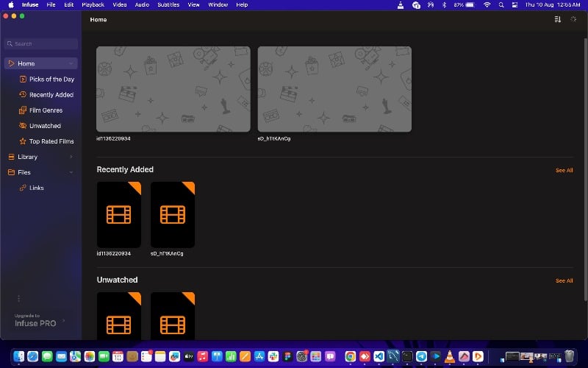Open the Audio menu
Screen dimensions: 588x368
142,5
